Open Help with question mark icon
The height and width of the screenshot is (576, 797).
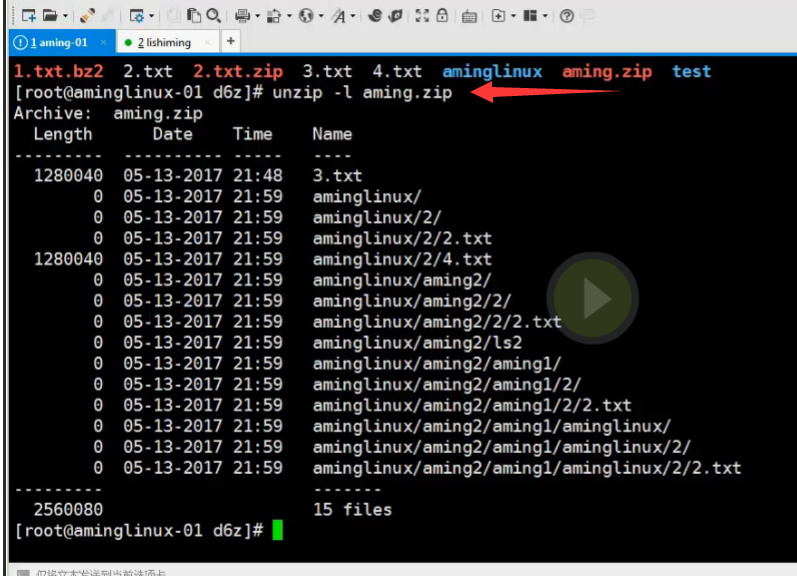567,16
